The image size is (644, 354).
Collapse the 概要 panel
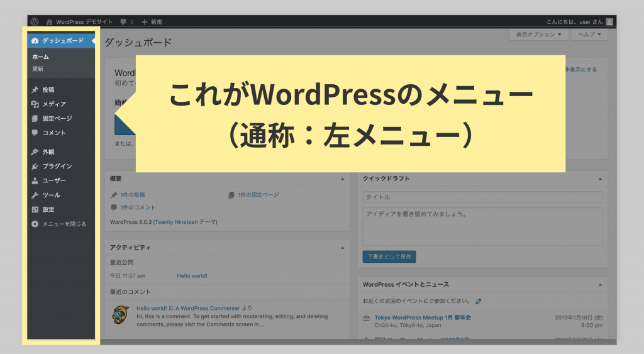click(343, 179)
